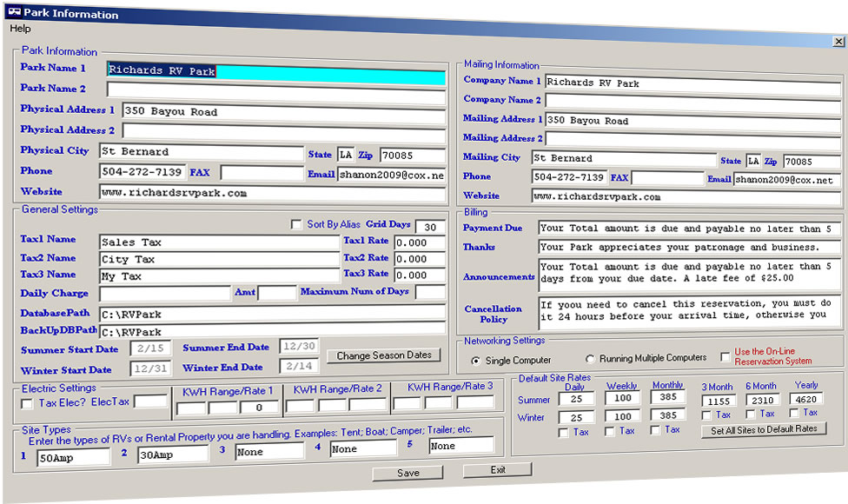This screenshot has height=504, width=848.
Task: Check the Tax box under Weekly rates
Action: tap(610, 431)
